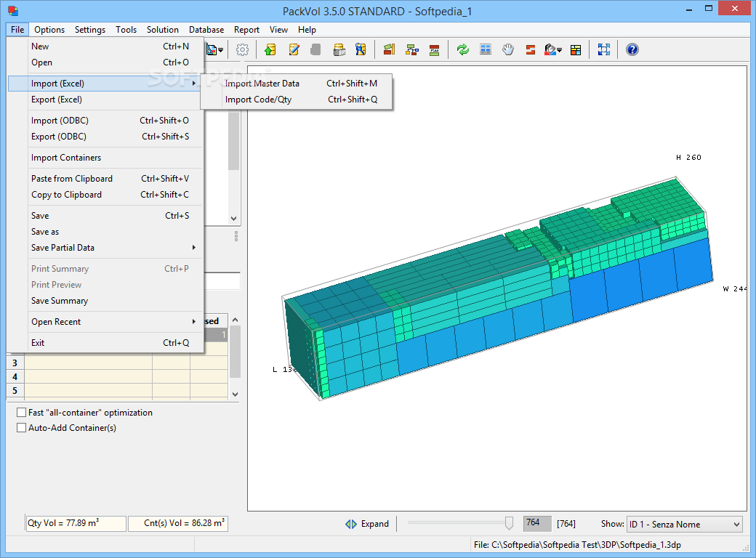756x558 pixels.
Task: Click the blue tiled windows toolbar icon
Action: click(x=486, y=49)
